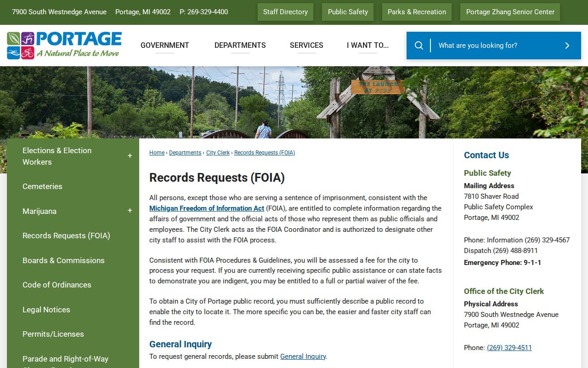Open the Government menu

pyautogui.click(x=164, y=45)
